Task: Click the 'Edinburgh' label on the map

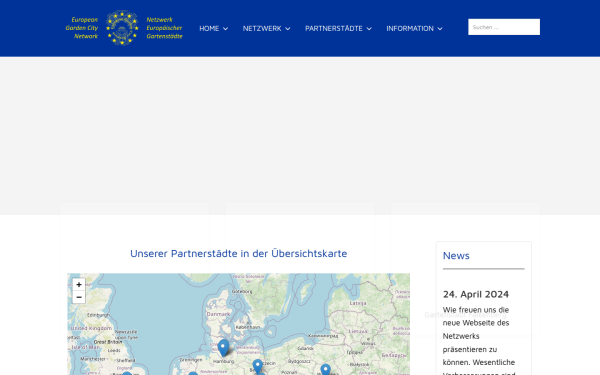Action: (98, 315)
